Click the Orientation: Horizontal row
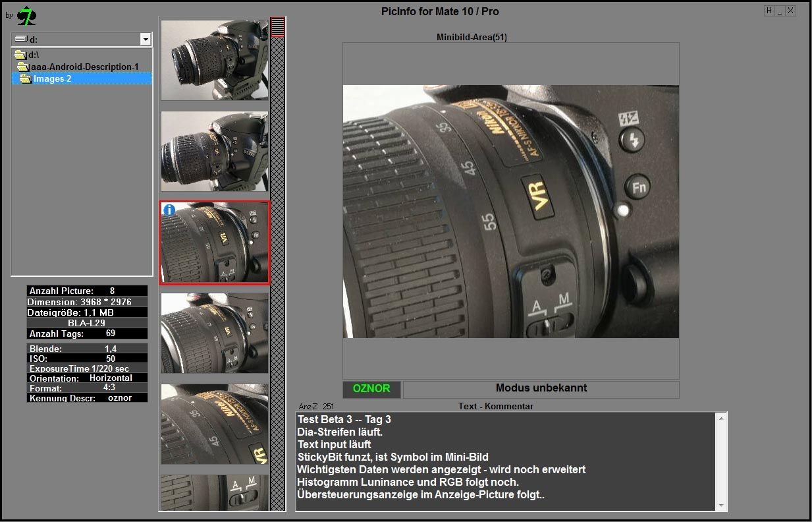The height and width of the screenshot is (522, 812). click(87, 378)
